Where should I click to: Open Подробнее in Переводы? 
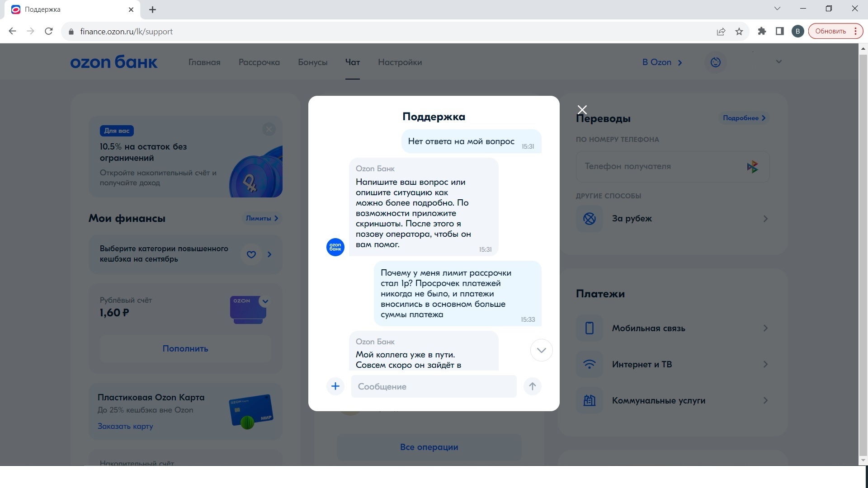(744, 118)
